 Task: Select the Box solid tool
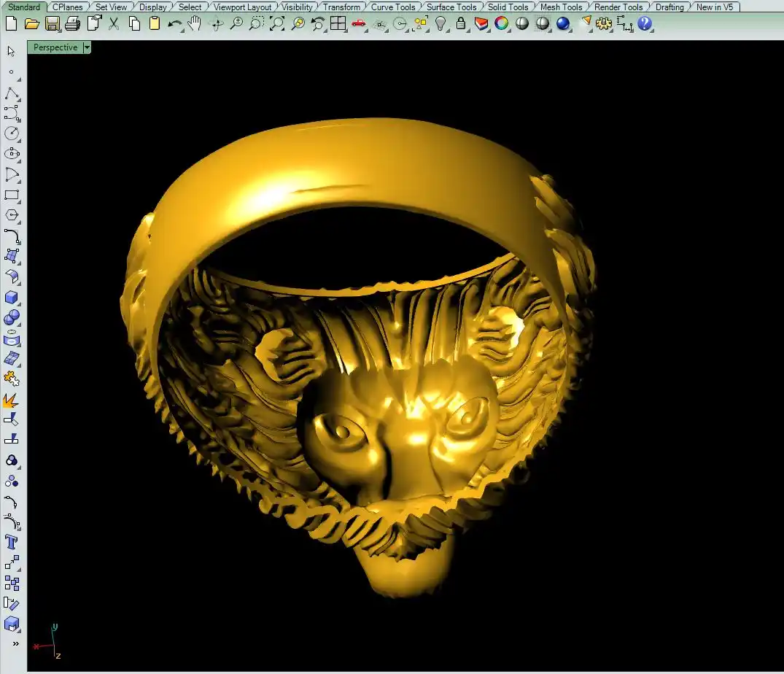[x=12, y=298]
